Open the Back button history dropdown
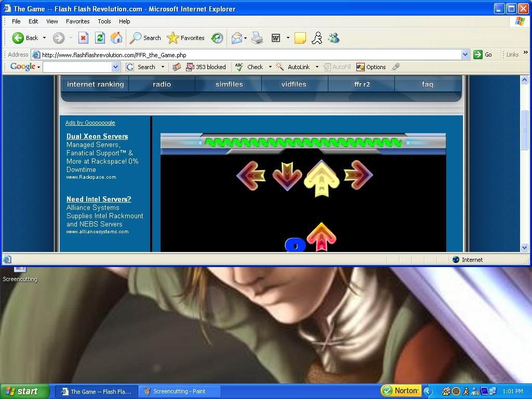The width and height of the screenshot is (532, 399). click(44, 38)
